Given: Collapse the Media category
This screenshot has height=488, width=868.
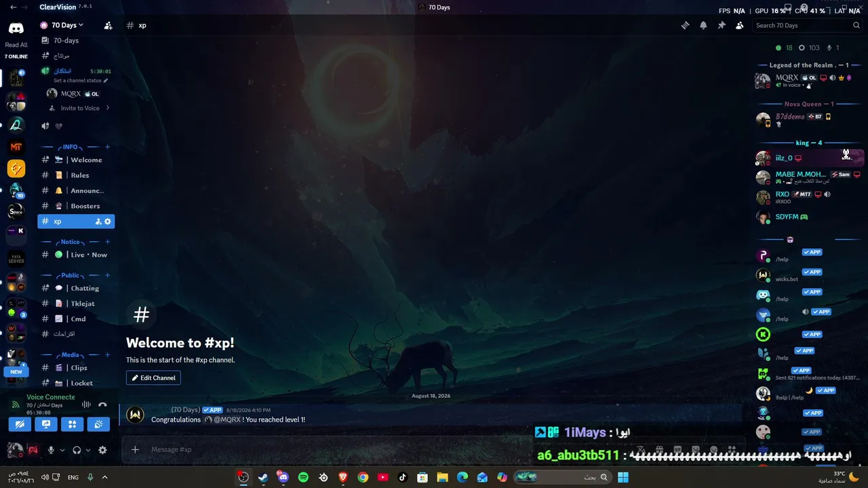Looking at the screenshot, I should click(71, 355).
